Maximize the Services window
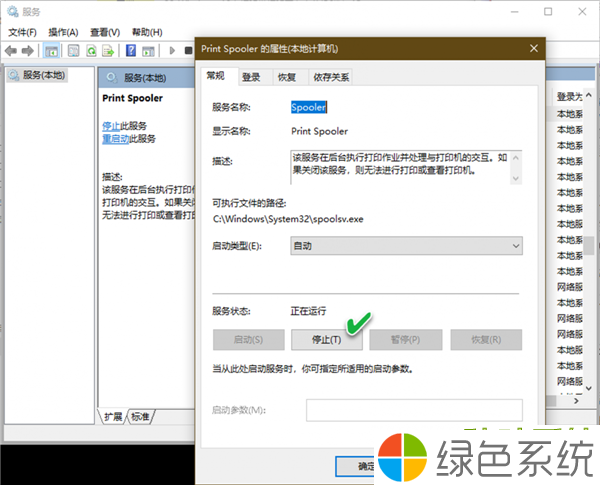The image size is (600, 485). click(548, 12)
